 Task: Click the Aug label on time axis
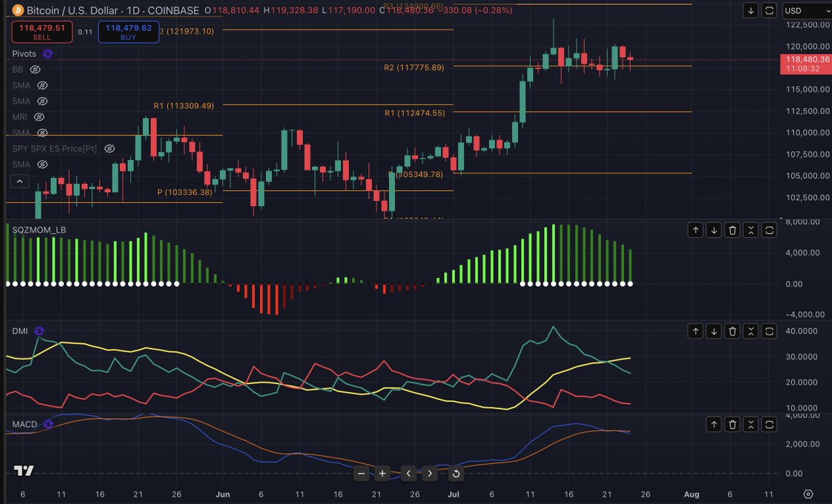(690, 494)
